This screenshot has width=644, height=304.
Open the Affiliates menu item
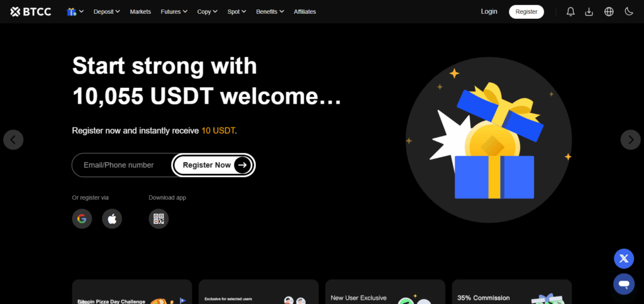305,11
